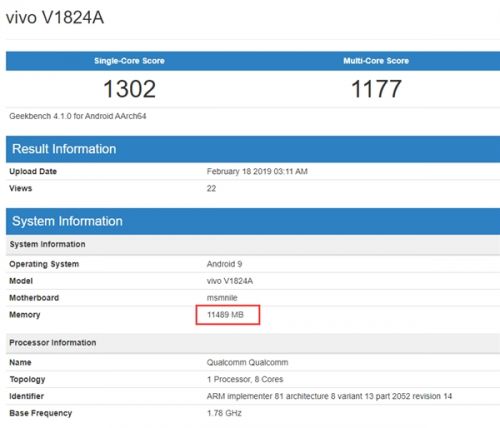
Task: Select the multi-core score value 1177
Action: click(x=376, y=89)
